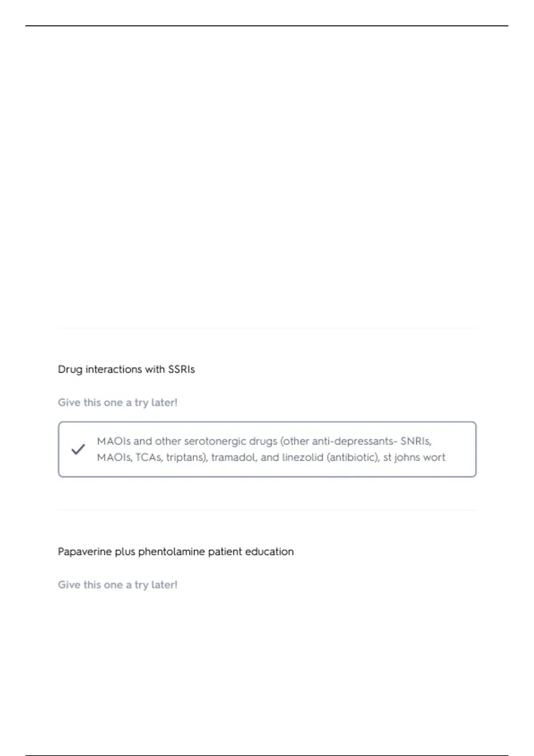Click the divider between the two questions
534x756 pixels.
(267, 510)
